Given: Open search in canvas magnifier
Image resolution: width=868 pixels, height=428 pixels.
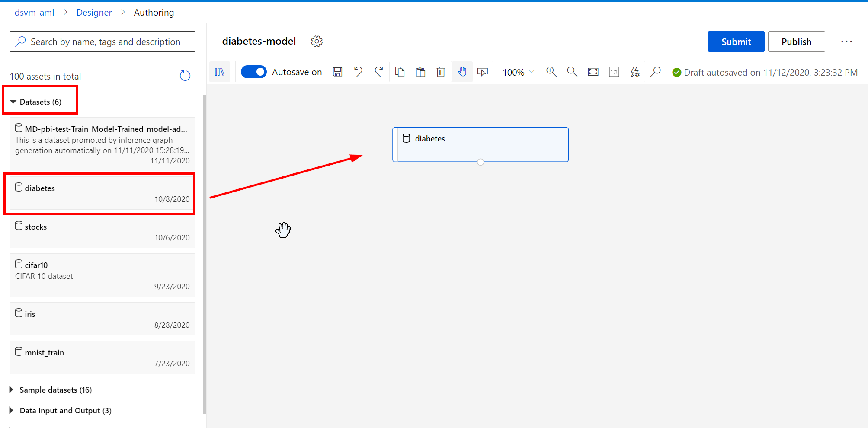Looking at the screenshot, I should 656,72.
